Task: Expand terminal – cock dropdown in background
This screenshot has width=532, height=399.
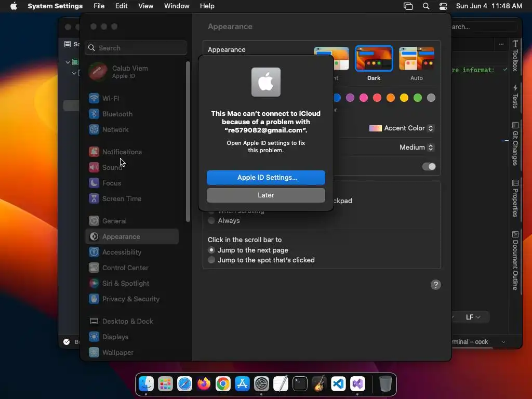Action: [x=503, y=342]
